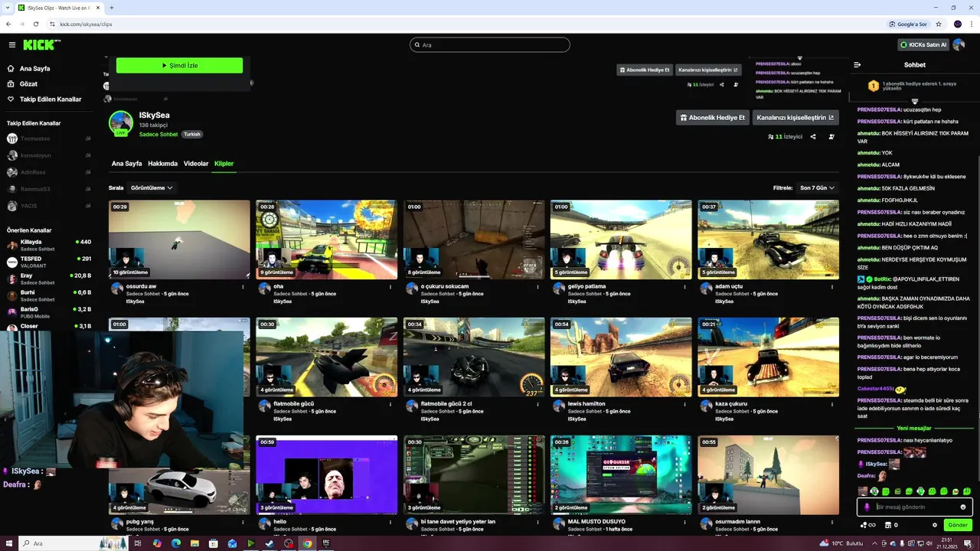Play the 'ossurdu aw' clip thumbnail
This screenshot has height=551, width=980.
click(x=179, y=240)
